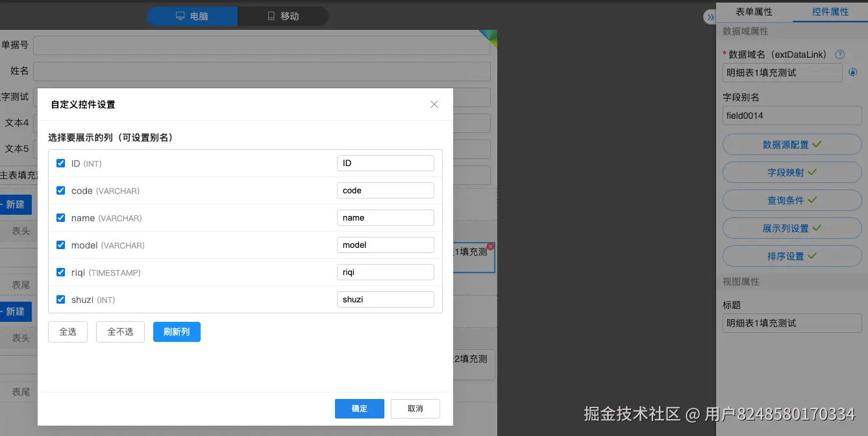This screenshot has height=436, width=868.
Task: Close the 自定义控件设置 dialog
Action: pos(434,104)
